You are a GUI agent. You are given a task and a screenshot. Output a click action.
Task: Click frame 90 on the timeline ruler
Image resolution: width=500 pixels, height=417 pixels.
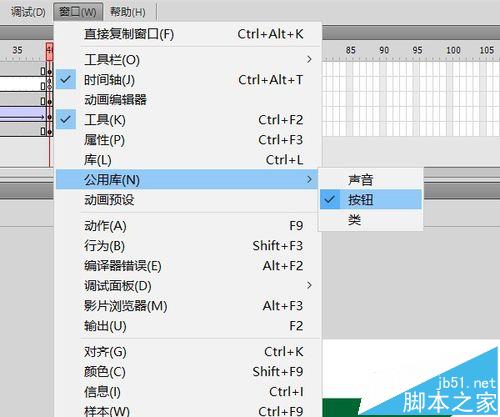point(384,50)
